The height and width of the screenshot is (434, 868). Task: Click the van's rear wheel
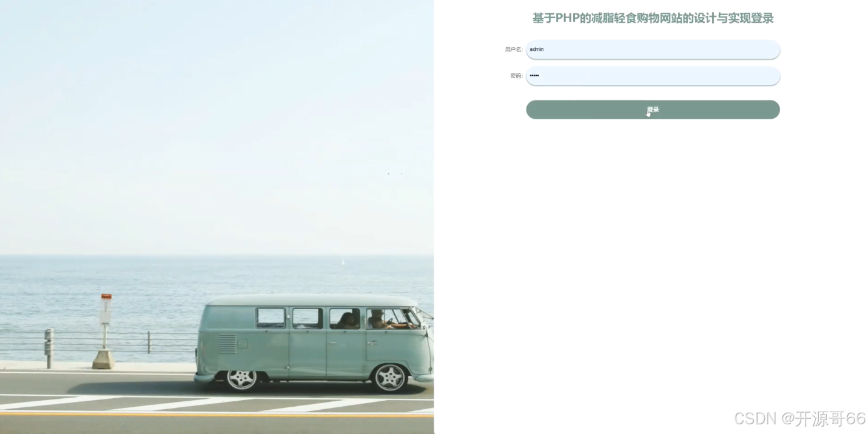241,379
